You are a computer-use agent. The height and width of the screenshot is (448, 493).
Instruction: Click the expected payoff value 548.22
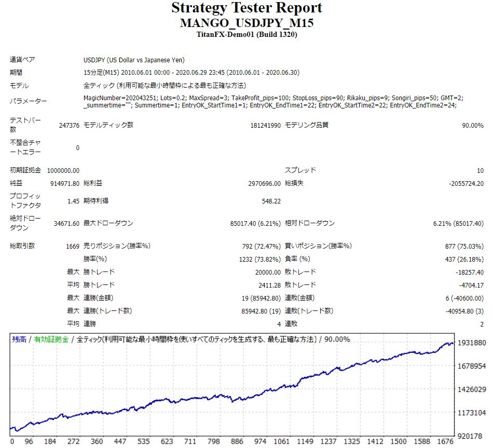coord(271,201)
